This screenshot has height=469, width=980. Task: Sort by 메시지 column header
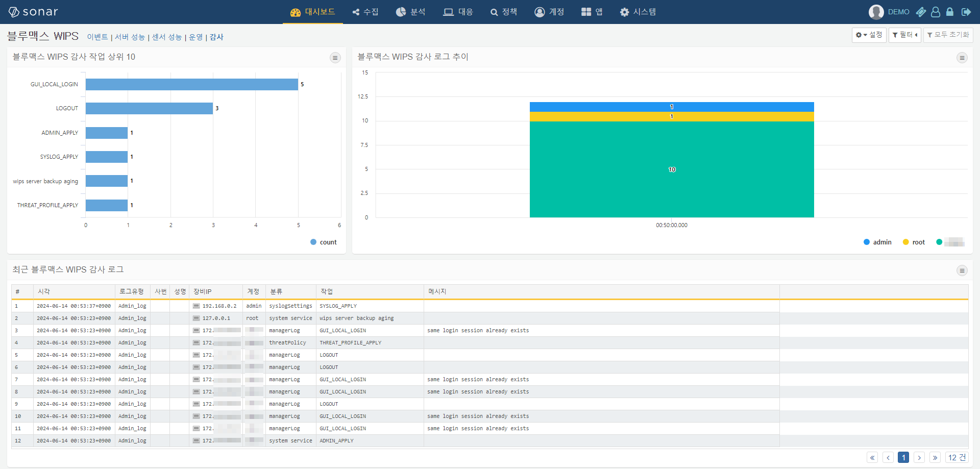602,291
